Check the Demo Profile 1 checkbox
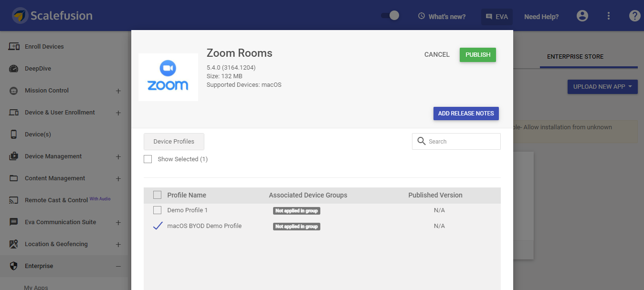The width and height of the screenshot is (644, 290). click(157, 210)
